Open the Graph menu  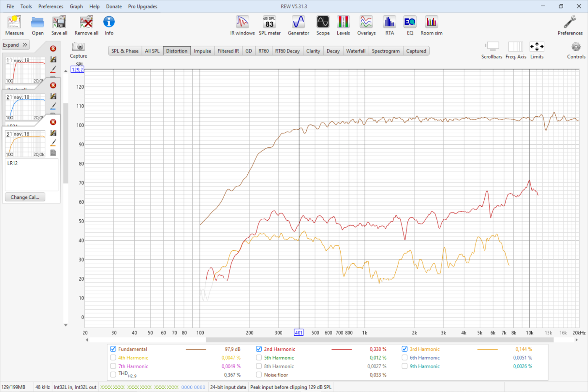(x=76, y=6)
